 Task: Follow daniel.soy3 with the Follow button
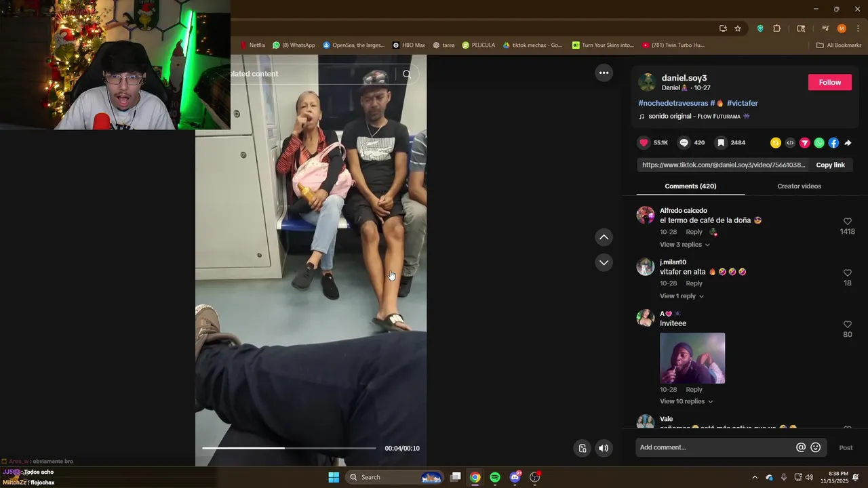tap(829, 82)
